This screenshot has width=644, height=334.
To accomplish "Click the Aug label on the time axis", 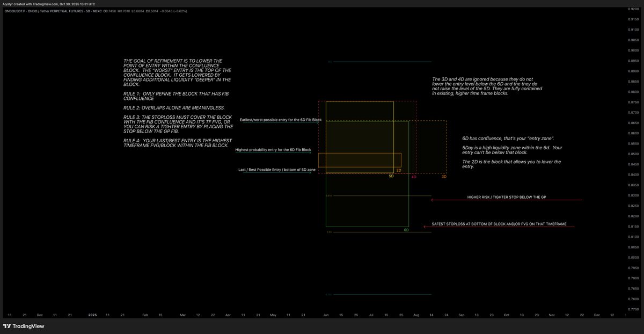I will [x=416, y=315].
